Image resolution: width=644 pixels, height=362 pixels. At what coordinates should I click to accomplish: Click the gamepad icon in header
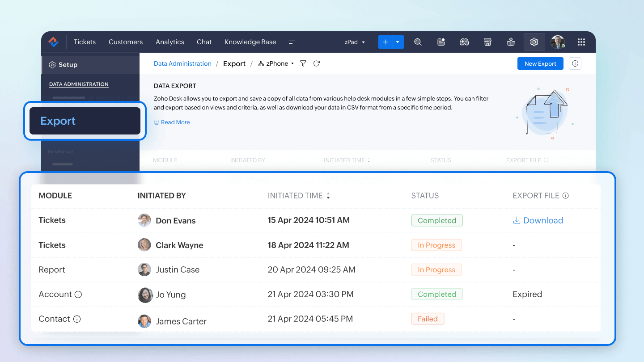[464, 42]
